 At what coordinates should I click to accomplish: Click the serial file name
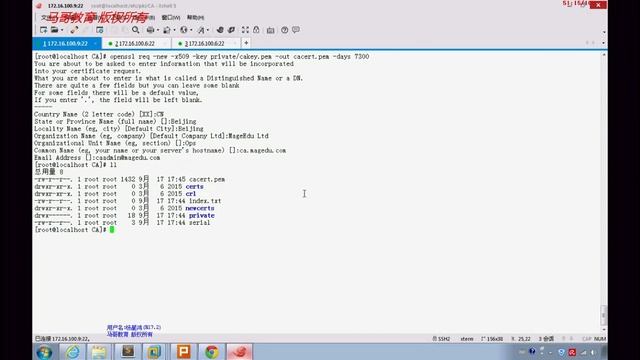pyautogui.click(x=199, y=223)
